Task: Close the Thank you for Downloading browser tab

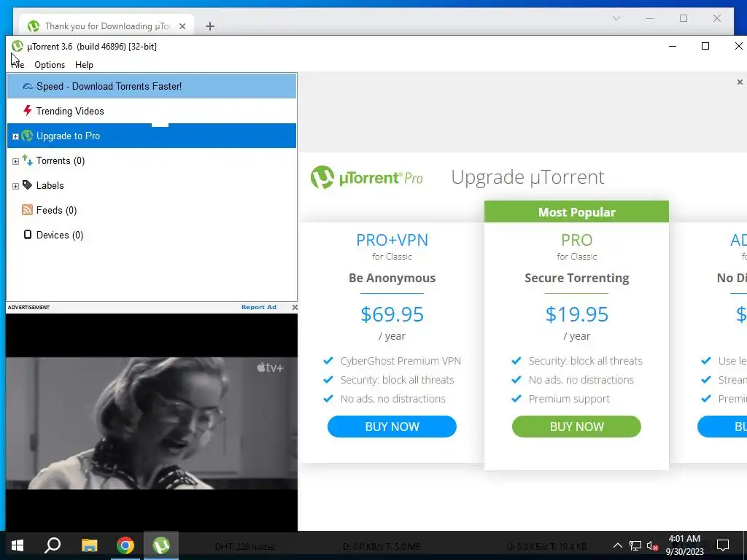Action: tap(182, 26)
